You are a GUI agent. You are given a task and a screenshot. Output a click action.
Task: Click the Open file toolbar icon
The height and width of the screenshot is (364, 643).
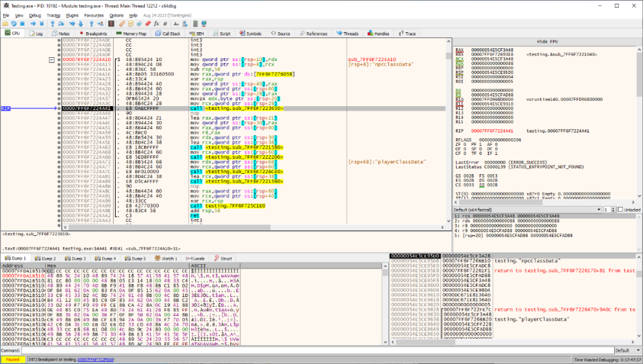coord(5,24)
